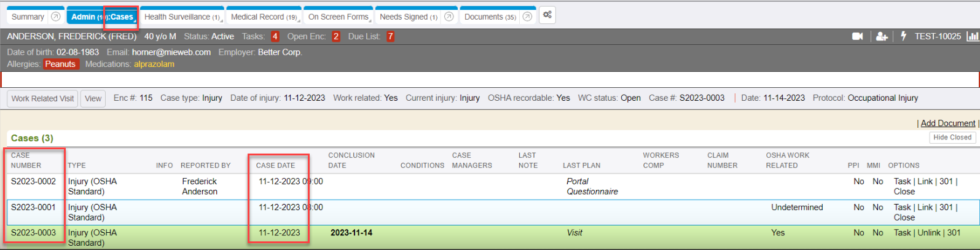Click the lightning bolt quick action icon
The image size is (980, 250).
pyautogui.click(x=903, y=36)
